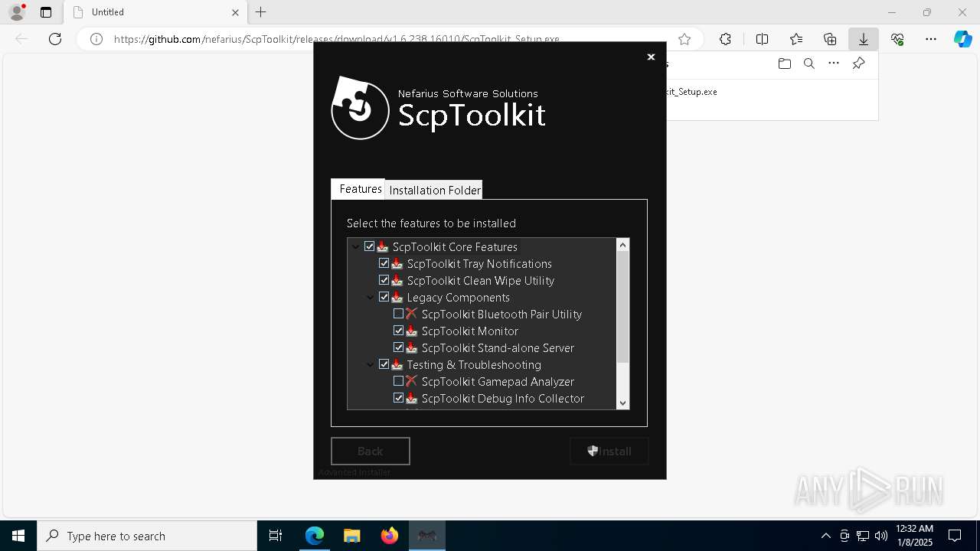Collapse Testing & Troubleshooting tree node
The image size is (980, 551).
pos(370,365)
